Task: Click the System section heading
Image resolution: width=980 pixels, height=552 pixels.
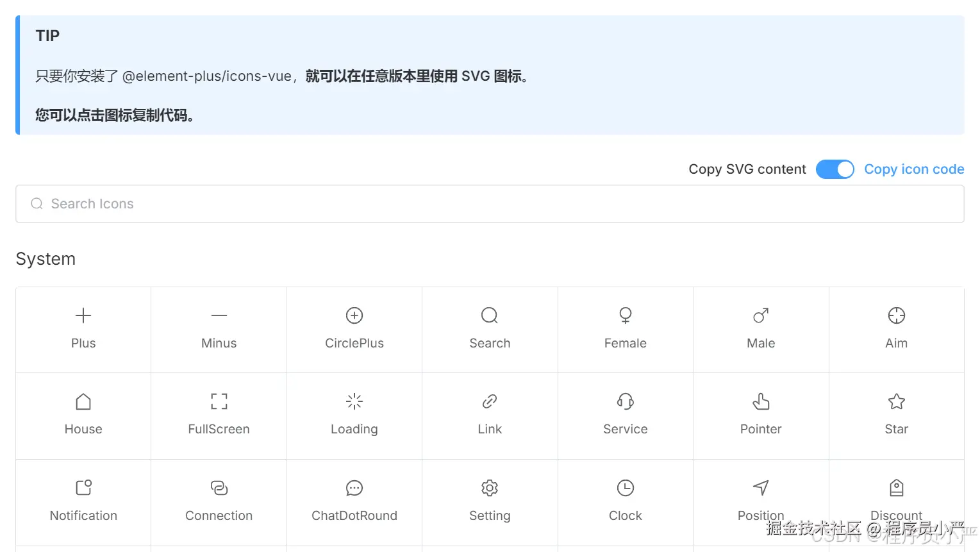Action: pyautogui.click(x=46, y=259)
